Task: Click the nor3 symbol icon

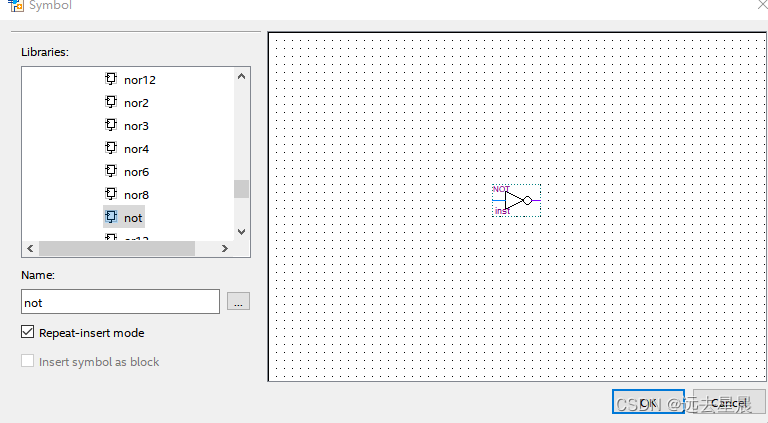Action: pos(111,125)
